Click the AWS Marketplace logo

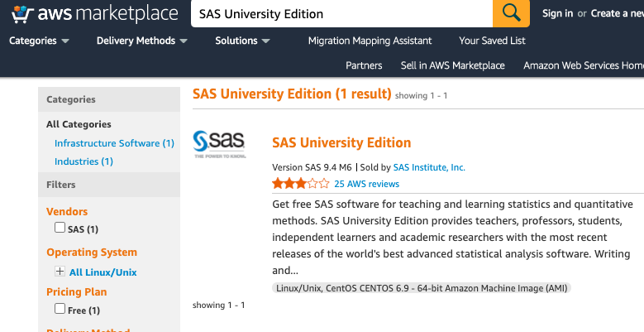pos(94,14)
